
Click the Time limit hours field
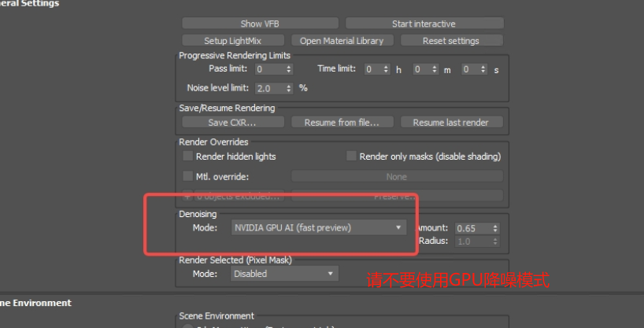[x=372, y=69]
